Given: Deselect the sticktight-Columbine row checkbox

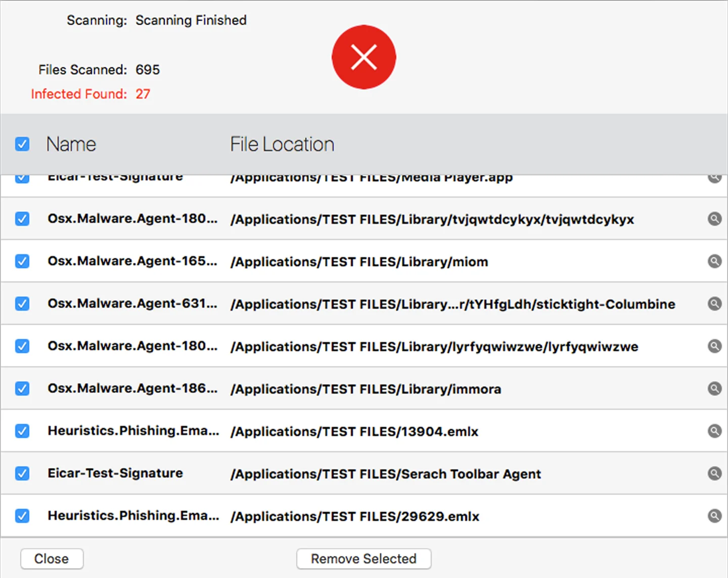Looking at the screenshot, I should click(22, 304).
